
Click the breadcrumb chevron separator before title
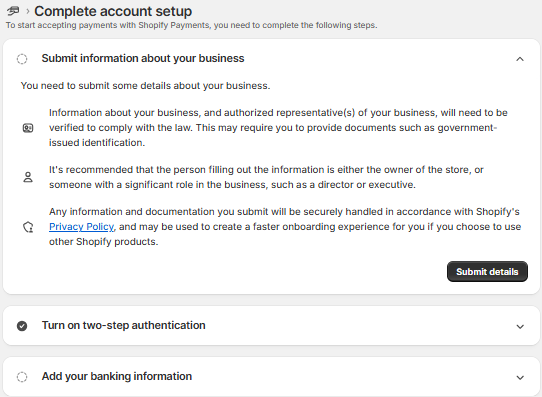pos(28,11)
